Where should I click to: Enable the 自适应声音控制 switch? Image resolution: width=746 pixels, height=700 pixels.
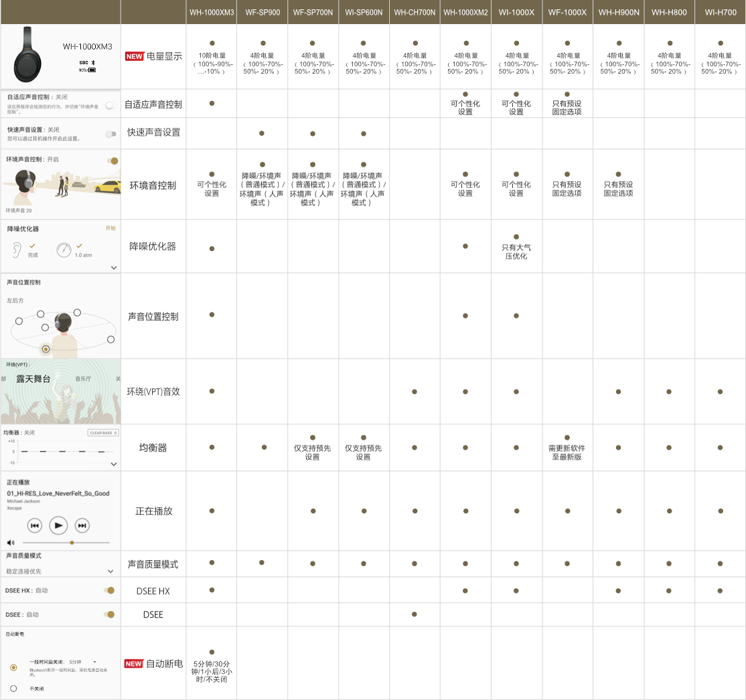coord(111,105)
